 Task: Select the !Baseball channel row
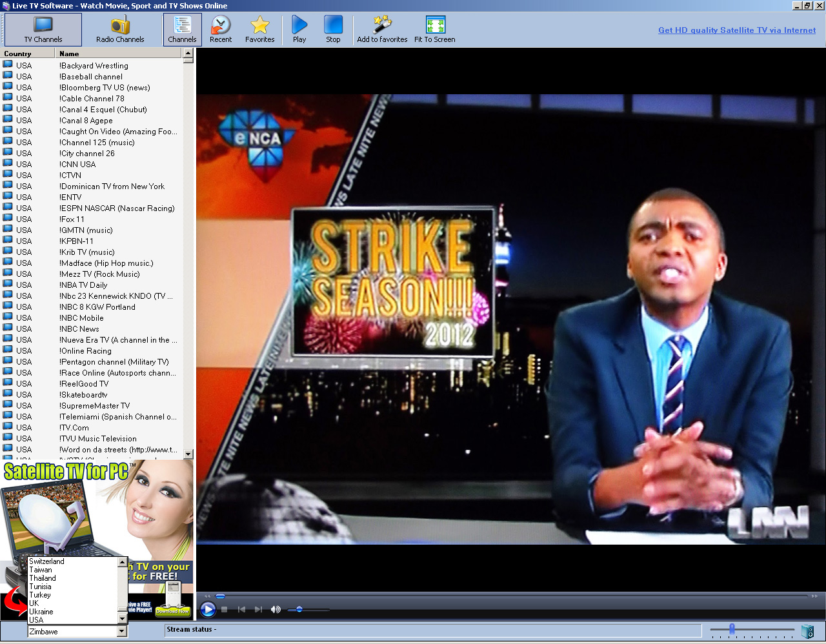pyautogui.click(x=92, y=76)
